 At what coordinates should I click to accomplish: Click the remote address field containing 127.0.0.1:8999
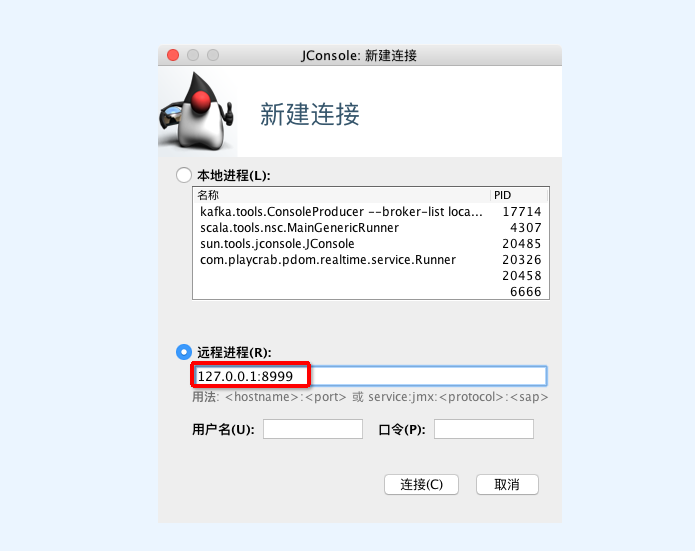coord(371,376)
